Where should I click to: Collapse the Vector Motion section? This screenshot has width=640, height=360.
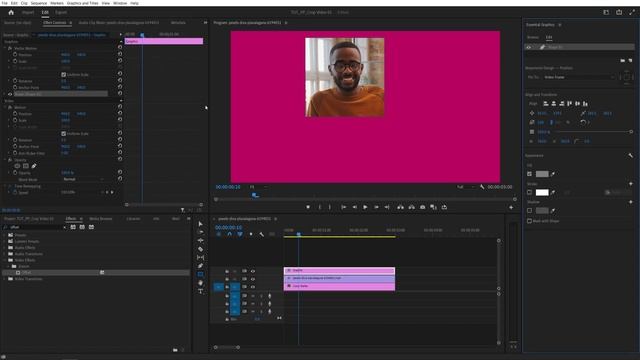(x=5, y=48)
